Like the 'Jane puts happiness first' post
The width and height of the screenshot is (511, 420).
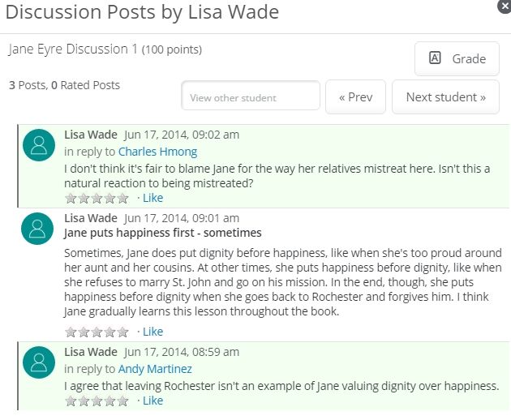(x=152, y=332)
